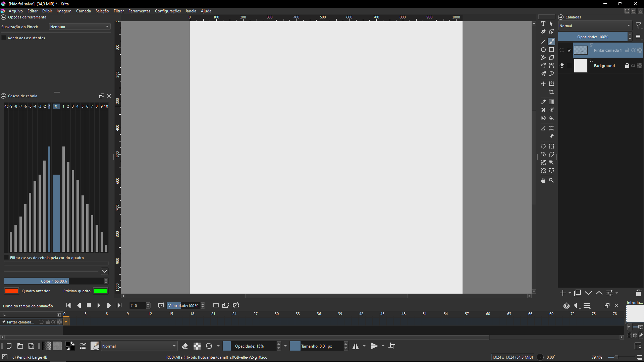Viewport: 644px width, 362px height.
Task: Hide the Background layer
Action: click(x=562, y=66)
